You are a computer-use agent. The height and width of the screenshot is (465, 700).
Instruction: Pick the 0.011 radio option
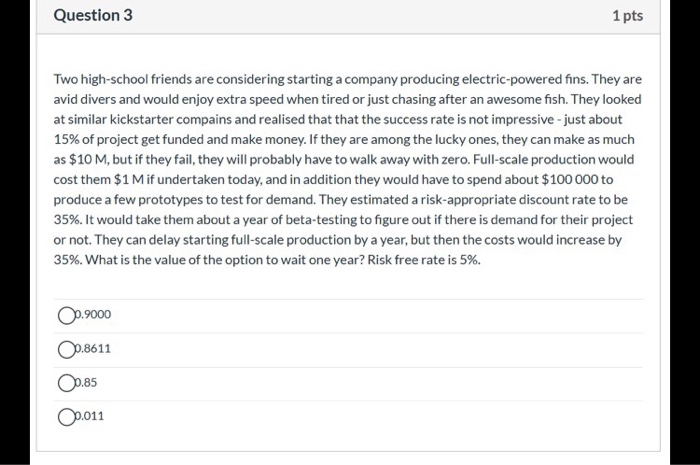65,415
